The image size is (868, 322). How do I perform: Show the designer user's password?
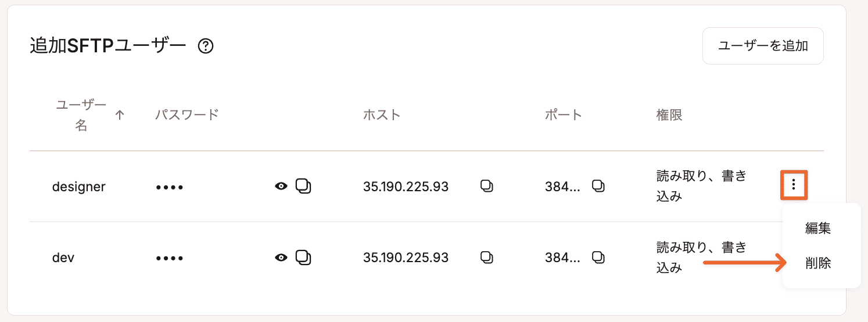(x=281, y=186)
